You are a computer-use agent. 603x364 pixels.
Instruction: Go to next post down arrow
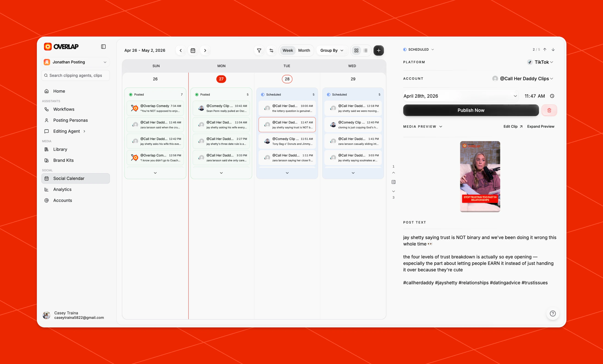click(x=553, y=50)
